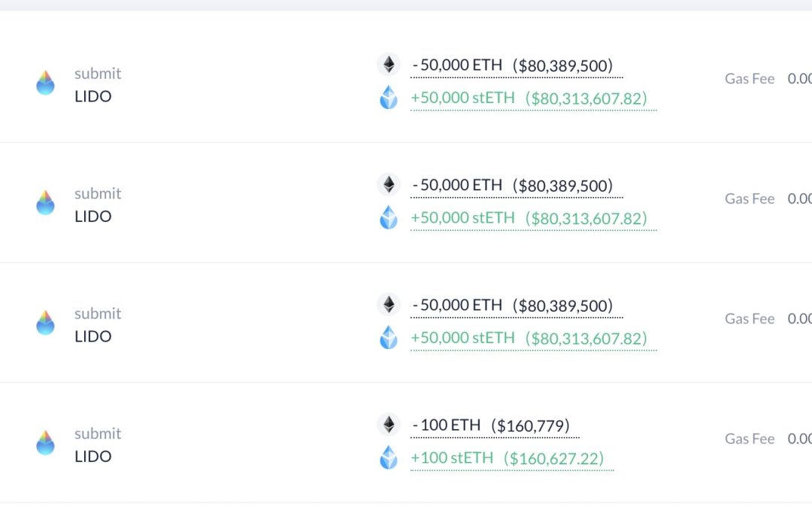The width and height of the screenshot is (812, 508).
Task: Click the stETH icon in the third transaction
Action: pyautogui.click(x=389, y=337)
